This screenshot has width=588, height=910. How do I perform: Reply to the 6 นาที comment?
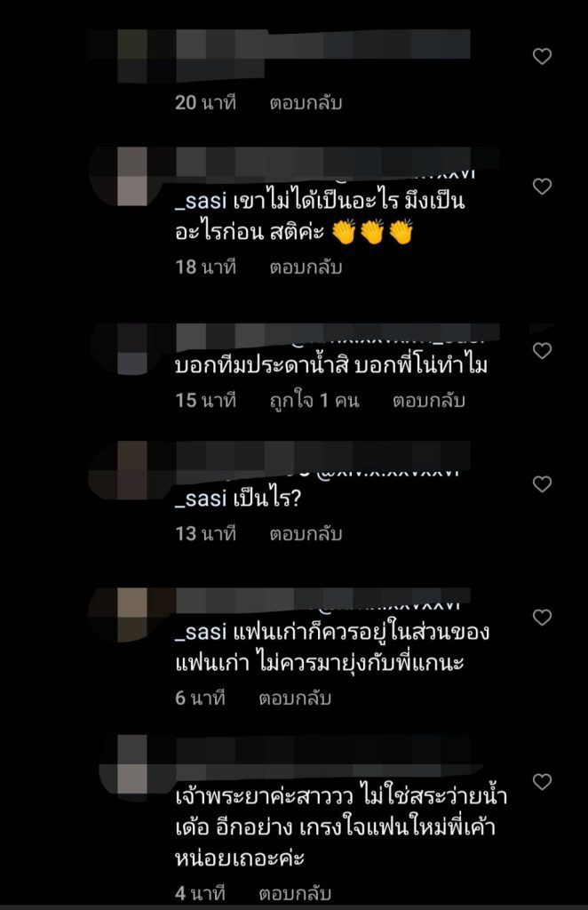click(295, 698)
